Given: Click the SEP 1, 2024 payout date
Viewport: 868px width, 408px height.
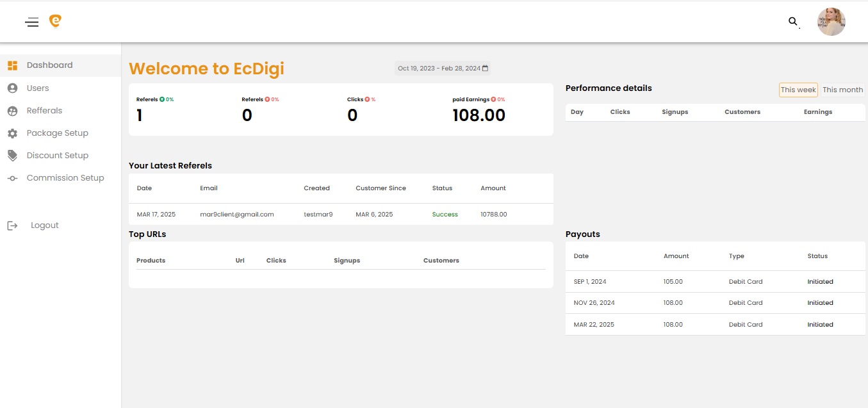Looking at the screenshot, I should [590, 282].
